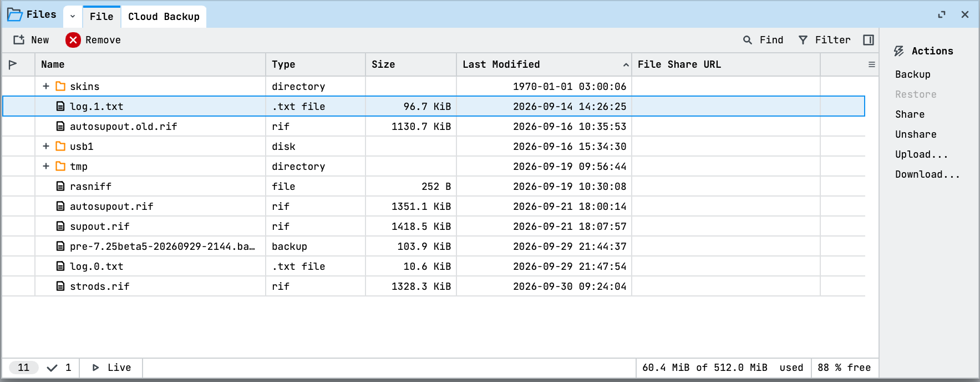980x382 pixels.
Task: Open the Filter funnel option
Action: click(803, 40)
